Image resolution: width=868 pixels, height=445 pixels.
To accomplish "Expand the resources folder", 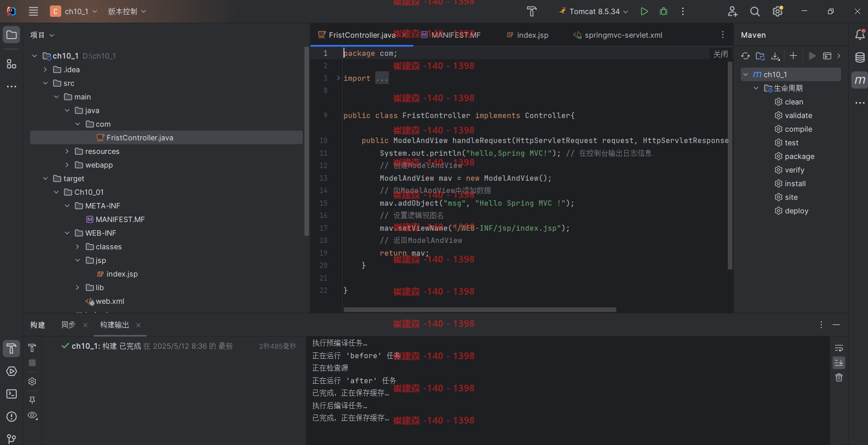I will pyautogui.click(x=67, y=151).
